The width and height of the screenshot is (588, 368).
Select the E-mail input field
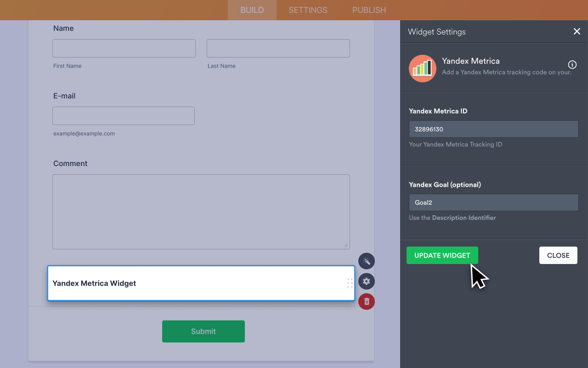(x=123, y=115)
